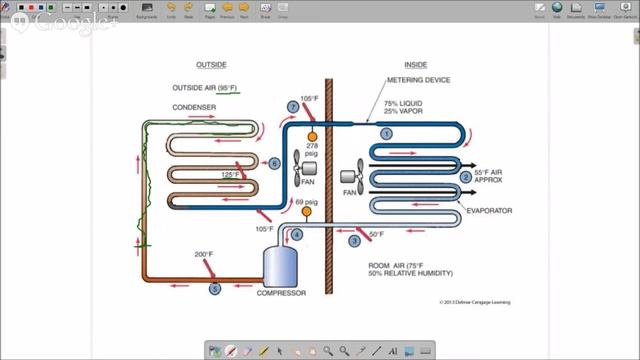Switch to Board mode
This screenshot has width=640, height=360.
(540, 10)
